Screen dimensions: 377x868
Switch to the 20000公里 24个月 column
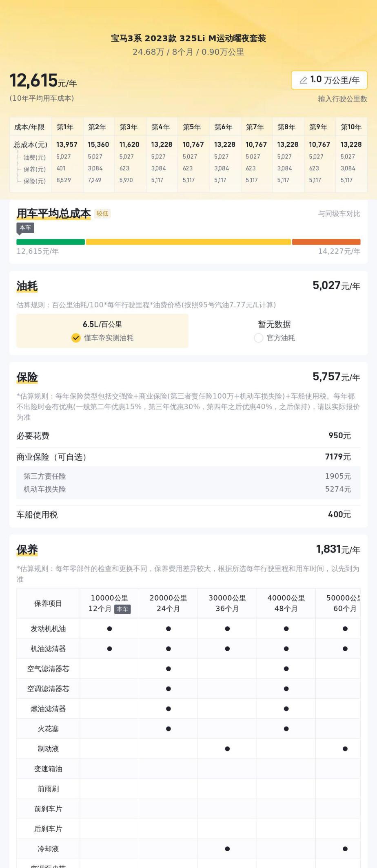168,603
